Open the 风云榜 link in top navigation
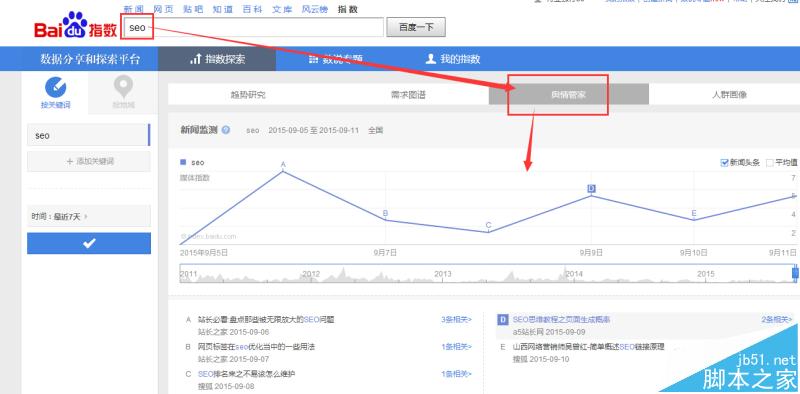This screenshot has height=394, width=800. 315,9
